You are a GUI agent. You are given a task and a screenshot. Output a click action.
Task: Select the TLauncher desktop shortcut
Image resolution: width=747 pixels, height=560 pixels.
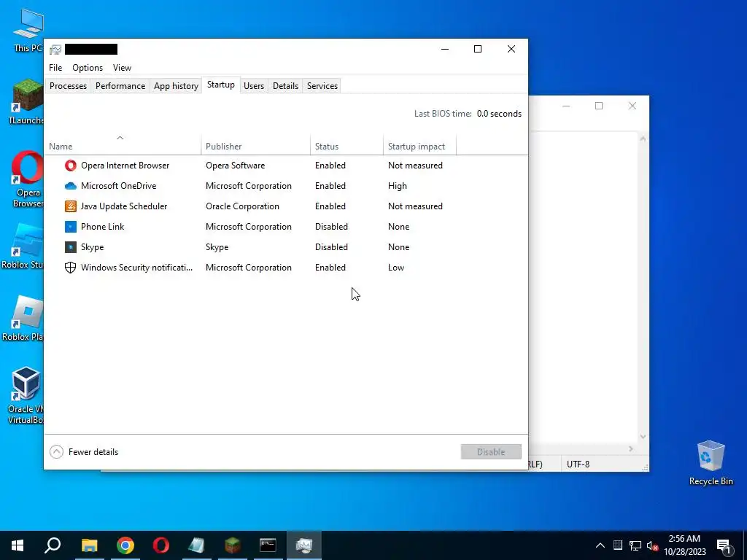point(27,101)
